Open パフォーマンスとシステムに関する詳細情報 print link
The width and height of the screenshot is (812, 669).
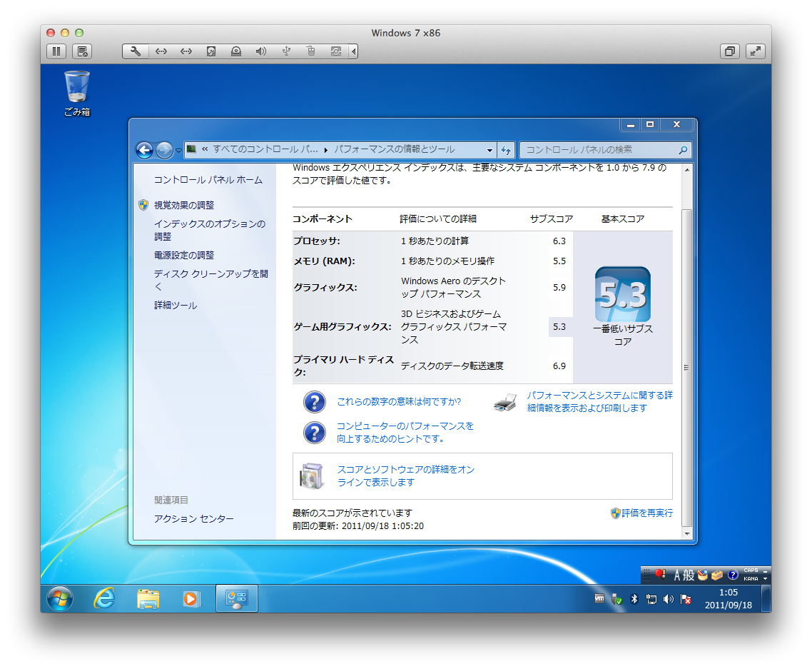point(599,401)
